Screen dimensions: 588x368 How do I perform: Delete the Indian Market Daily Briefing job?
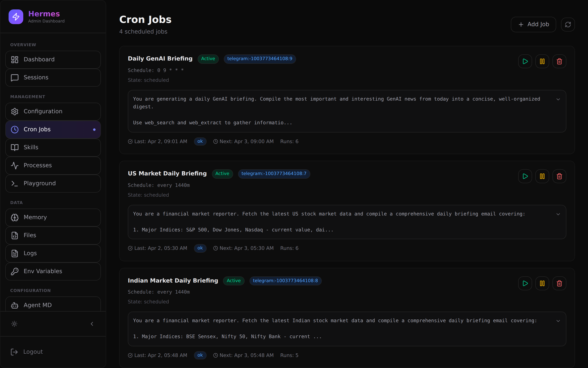(559, 283)
